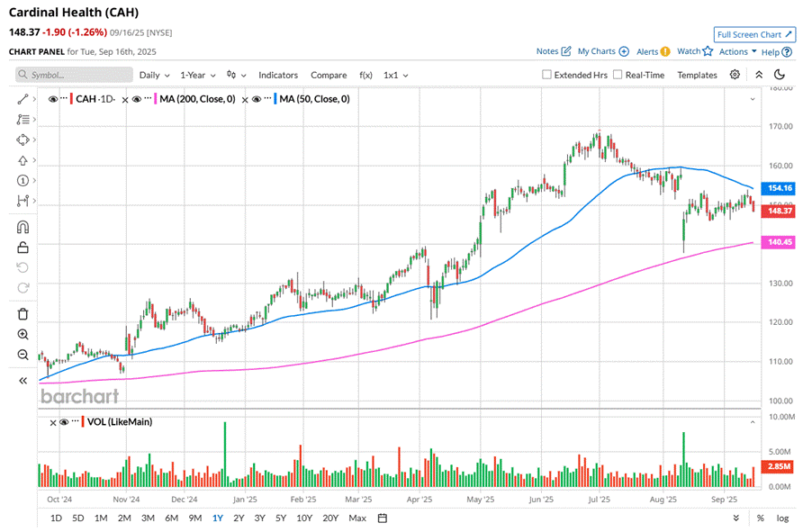Click the Help question mark icon
Viewport: 812px width, 532px height.
(x=787, y=52)
